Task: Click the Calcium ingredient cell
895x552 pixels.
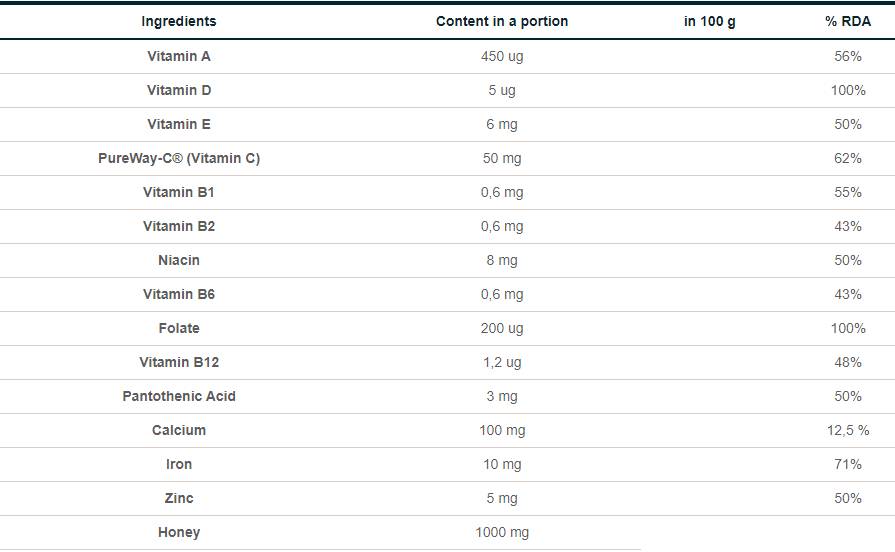Action: [178, 430]
